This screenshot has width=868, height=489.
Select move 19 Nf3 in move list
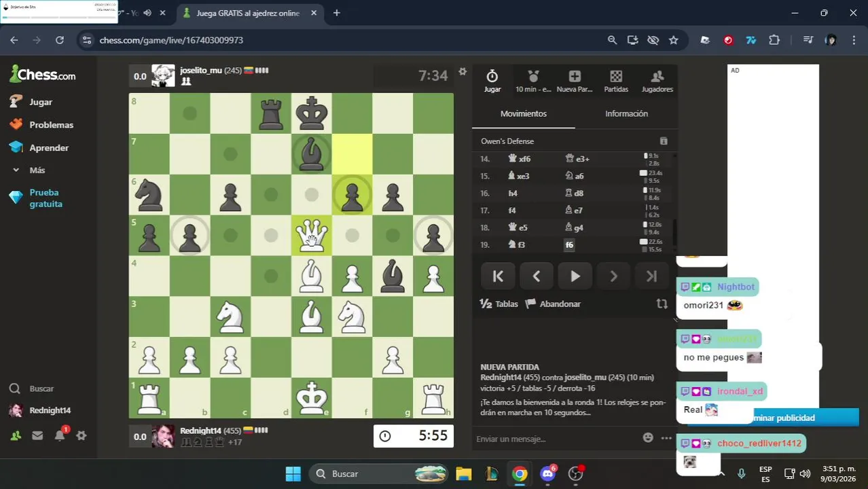point(518,244)
